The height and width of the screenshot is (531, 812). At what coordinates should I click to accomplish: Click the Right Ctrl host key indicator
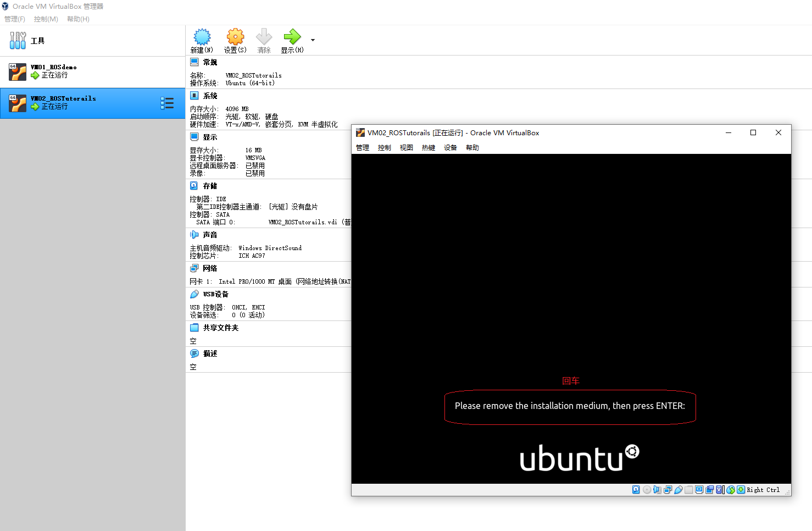click(x=763, y=489)
